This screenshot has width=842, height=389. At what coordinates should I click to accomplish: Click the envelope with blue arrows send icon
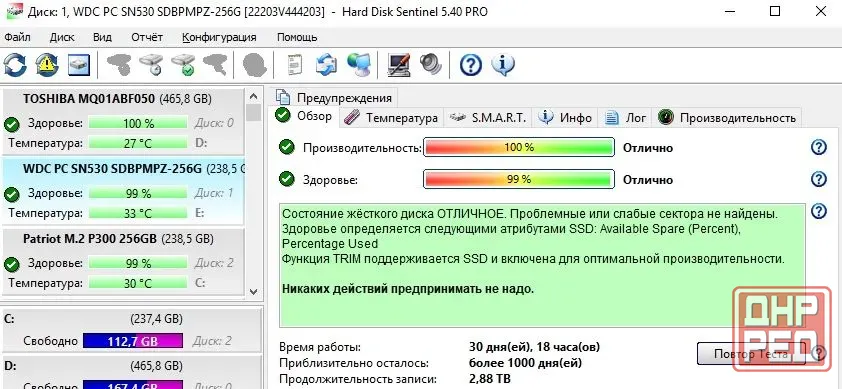coord(326,65)
